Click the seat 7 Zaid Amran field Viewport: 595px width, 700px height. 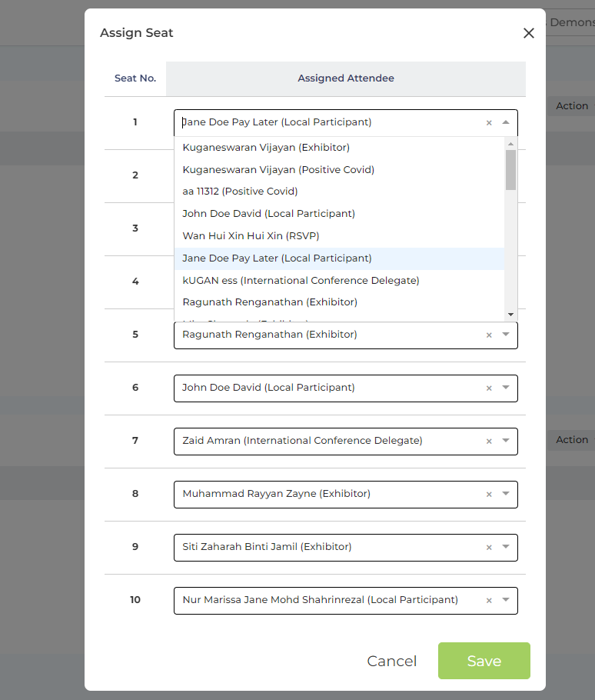click(346, 441)
